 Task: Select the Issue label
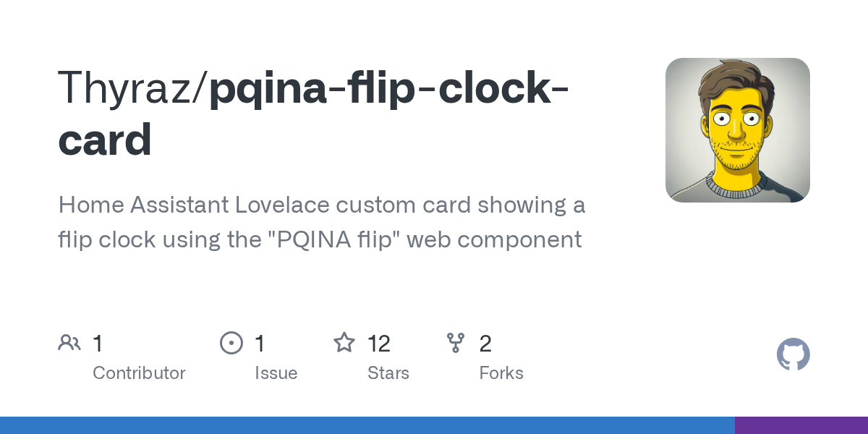[276, 373]
